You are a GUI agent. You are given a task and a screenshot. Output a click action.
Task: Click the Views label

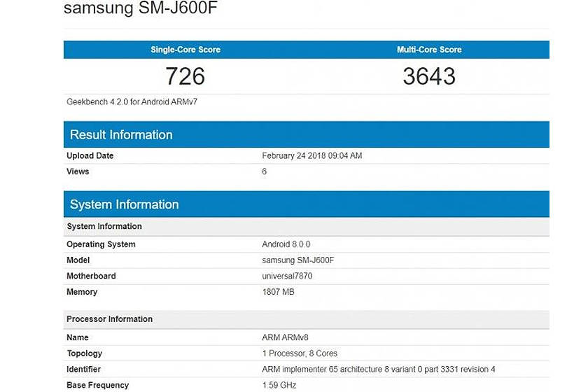point(78,171)
